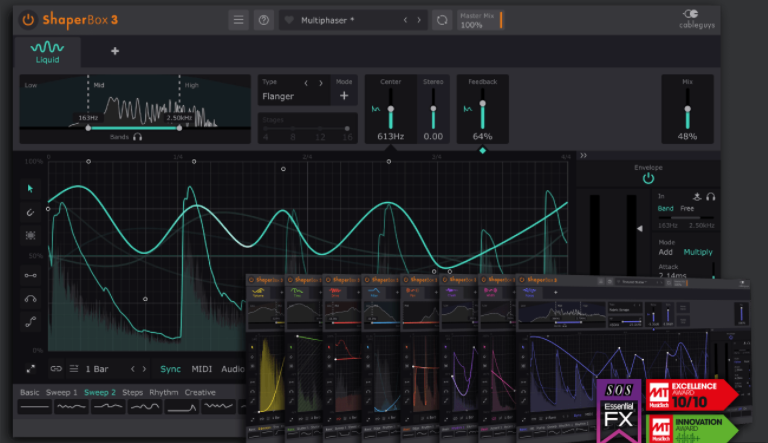This screenshot has width=768, height=443.
Task: Open the Sweep 1 wave presets tab
Action: [61, 393]
